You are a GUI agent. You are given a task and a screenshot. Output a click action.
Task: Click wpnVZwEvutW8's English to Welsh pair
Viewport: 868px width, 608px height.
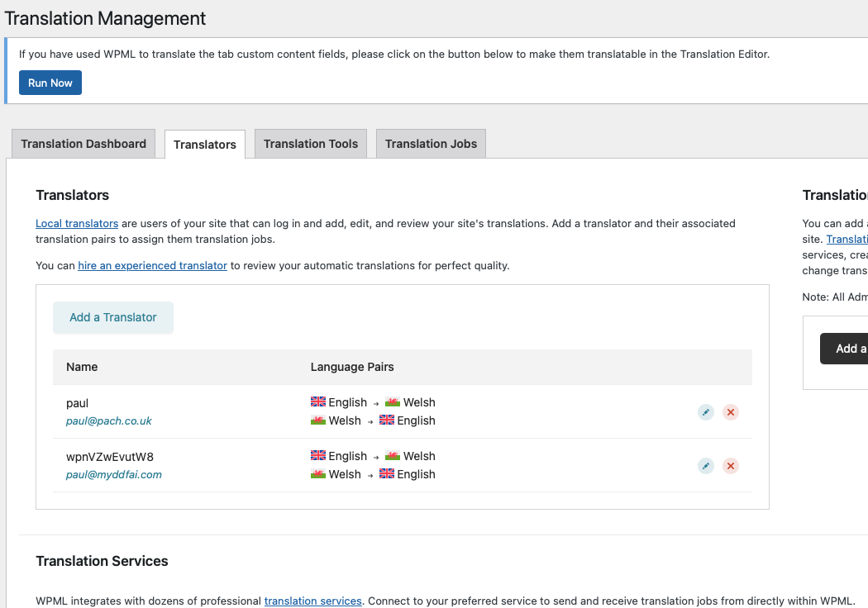point(373,456)
